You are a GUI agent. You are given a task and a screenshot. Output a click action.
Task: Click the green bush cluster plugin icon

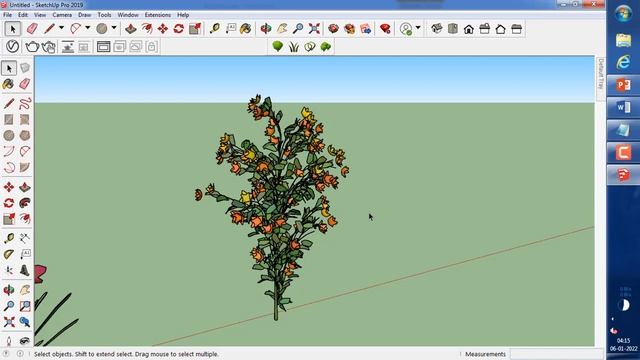coord(326,47)
